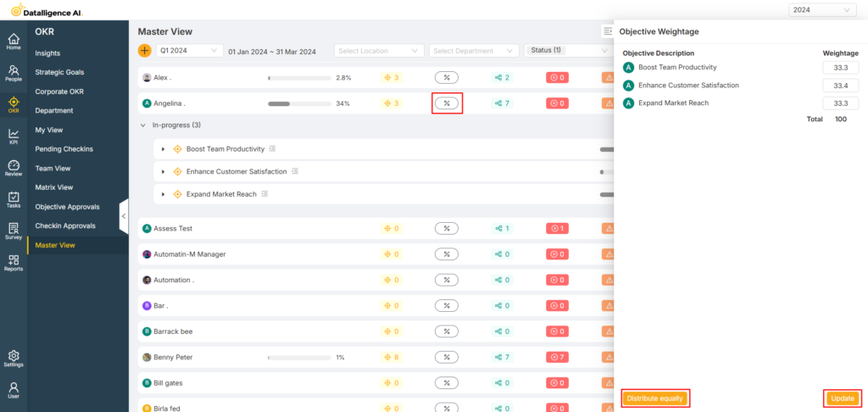
Task: Expand Expand Market Reach objective
Action: click(x=164, y=194)
